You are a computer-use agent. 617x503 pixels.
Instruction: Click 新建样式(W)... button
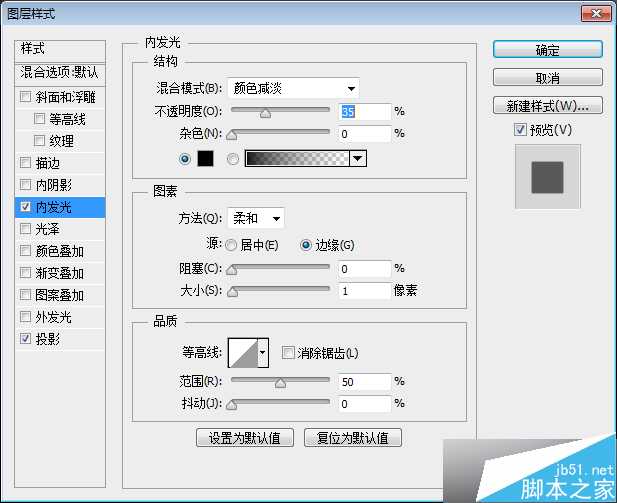pos(547,105)
